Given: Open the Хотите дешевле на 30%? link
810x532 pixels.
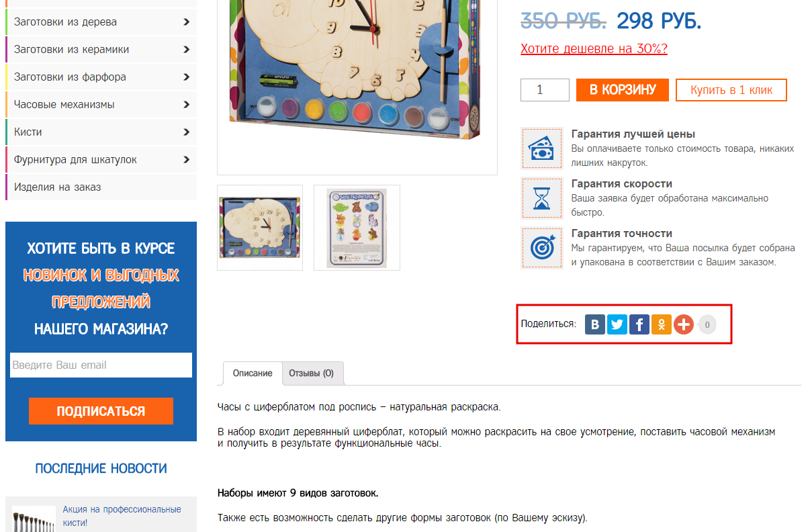Looking at the screenshot, I should click(x=594, y=49).
